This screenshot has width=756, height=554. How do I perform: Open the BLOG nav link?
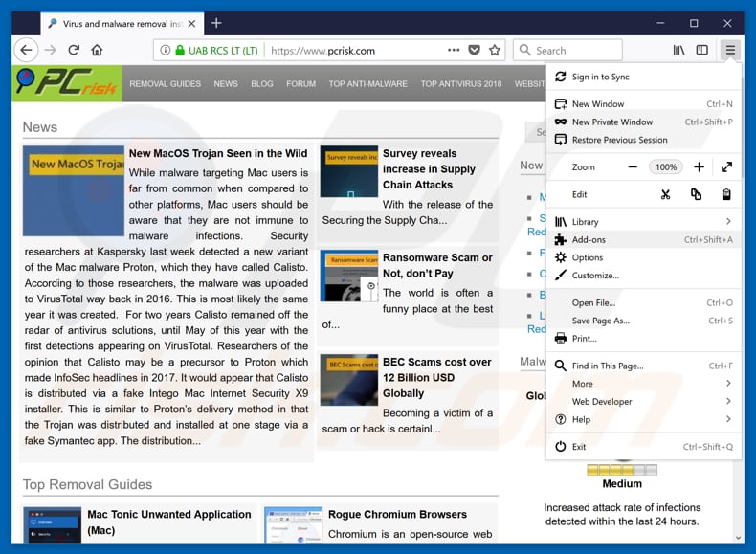click(262, 84)
